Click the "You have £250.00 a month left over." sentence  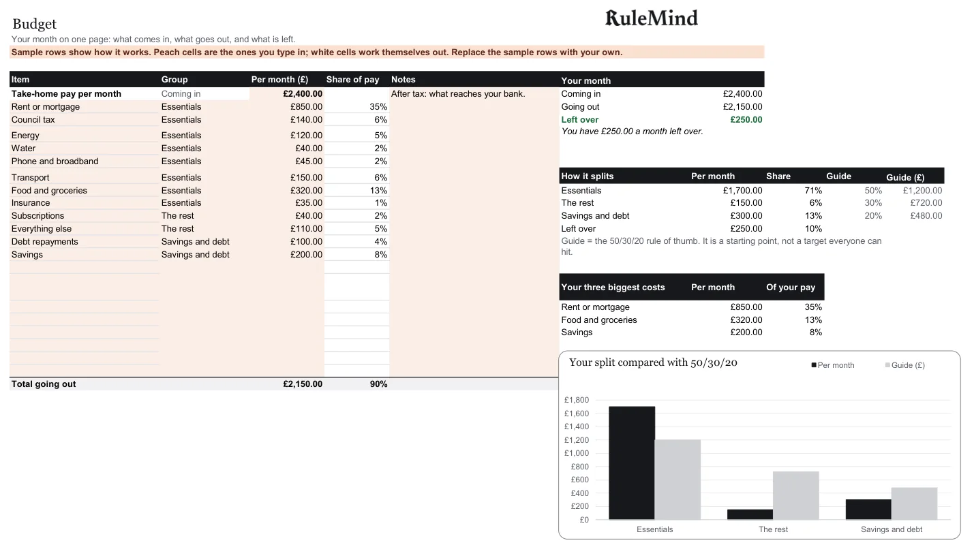pos(632,131)
